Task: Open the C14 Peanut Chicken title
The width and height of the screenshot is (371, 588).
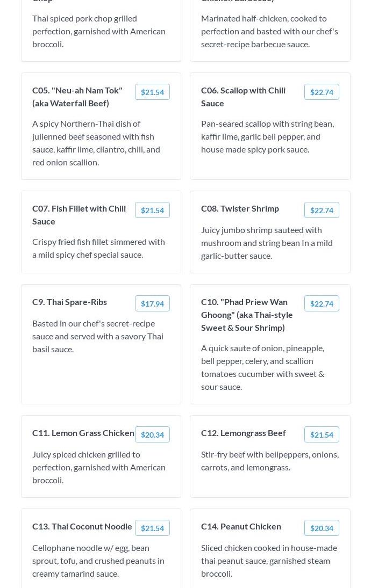Action: (x=241, y=526)
